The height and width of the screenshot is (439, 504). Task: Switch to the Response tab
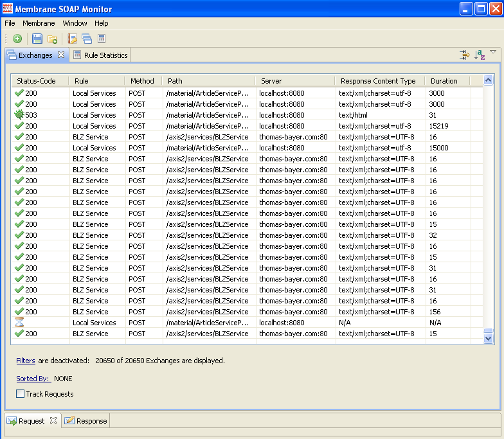pyautogui.click(x=85, y=420)
